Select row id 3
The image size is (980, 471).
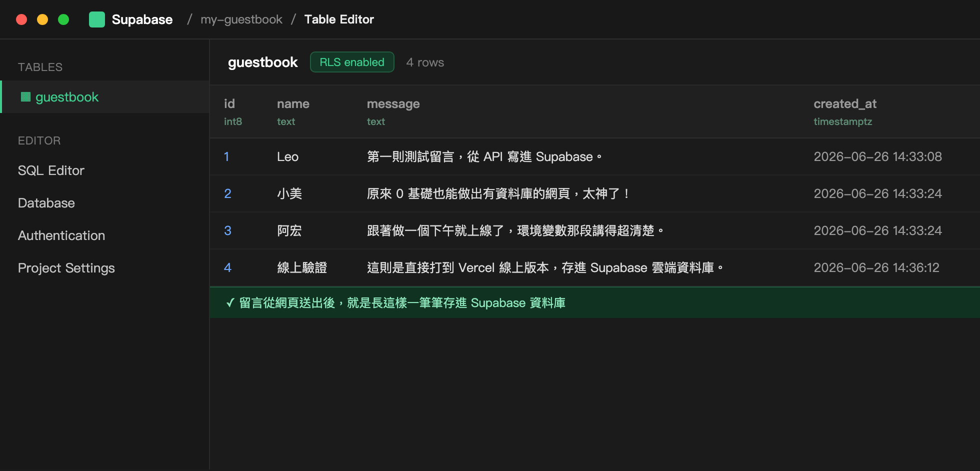227,230
